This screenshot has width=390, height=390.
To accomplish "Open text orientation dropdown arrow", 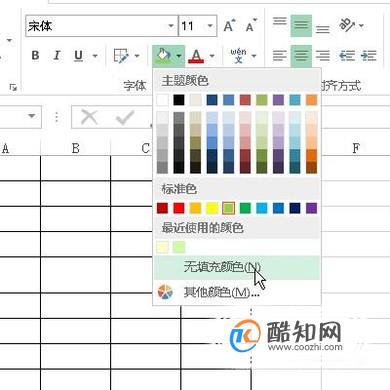I will (361, 26).
